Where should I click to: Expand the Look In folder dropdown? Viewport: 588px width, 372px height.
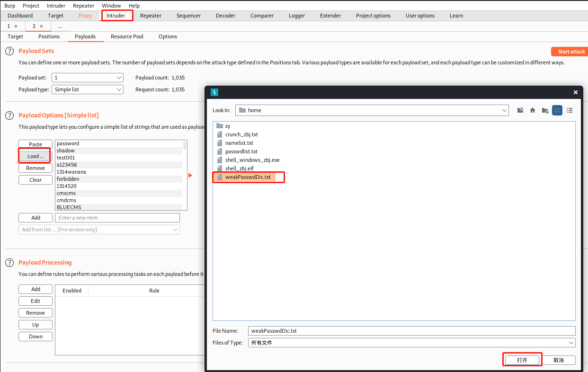tap(504, 110)
